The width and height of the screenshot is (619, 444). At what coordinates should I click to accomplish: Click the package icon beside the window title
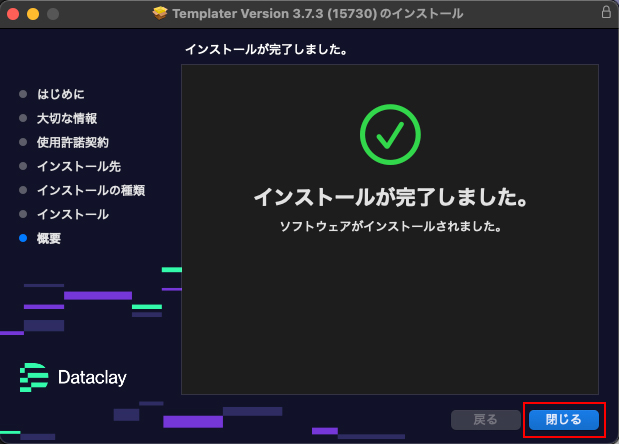coord(161,14)
